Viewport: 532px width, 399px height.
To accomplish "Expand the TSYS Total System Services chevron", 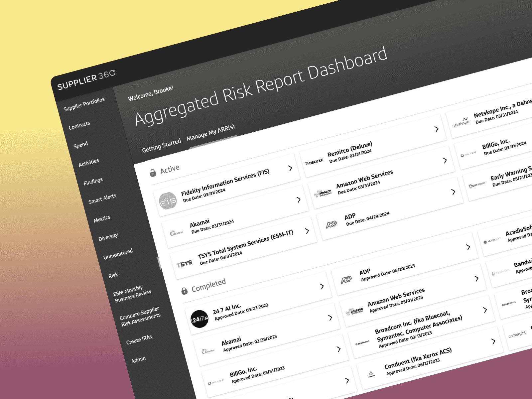I will click(307, 231).
